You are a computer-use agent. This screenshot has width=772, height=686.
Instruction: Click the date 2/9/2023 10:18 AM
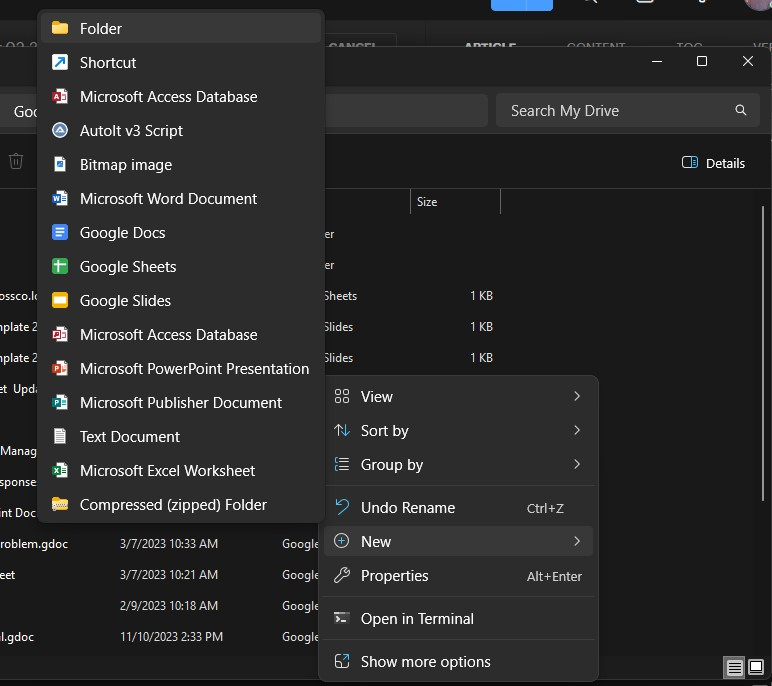tap(168, 605)
